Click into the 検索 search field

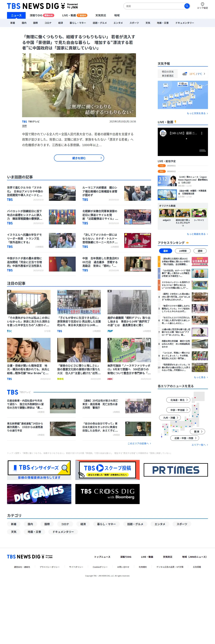[154, 6]
